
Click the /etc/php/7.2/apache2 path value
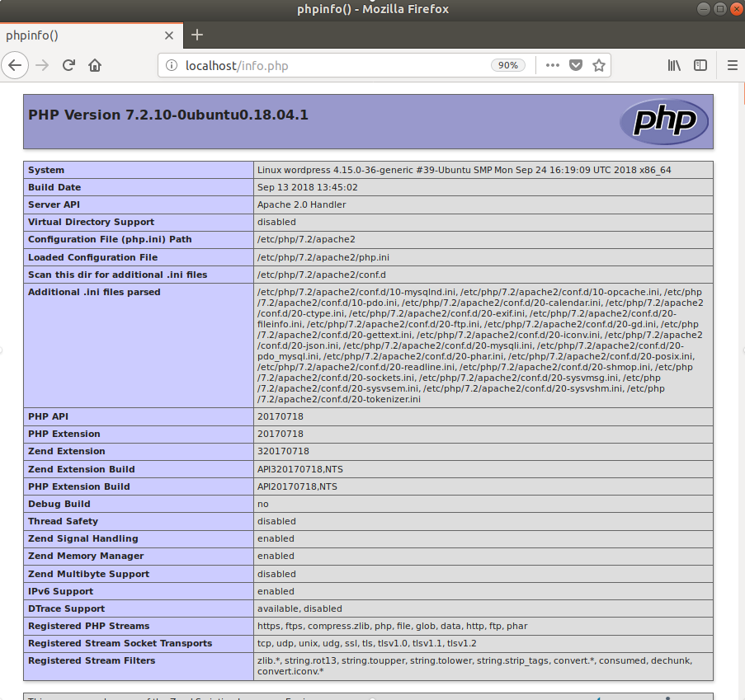point(306,239)
